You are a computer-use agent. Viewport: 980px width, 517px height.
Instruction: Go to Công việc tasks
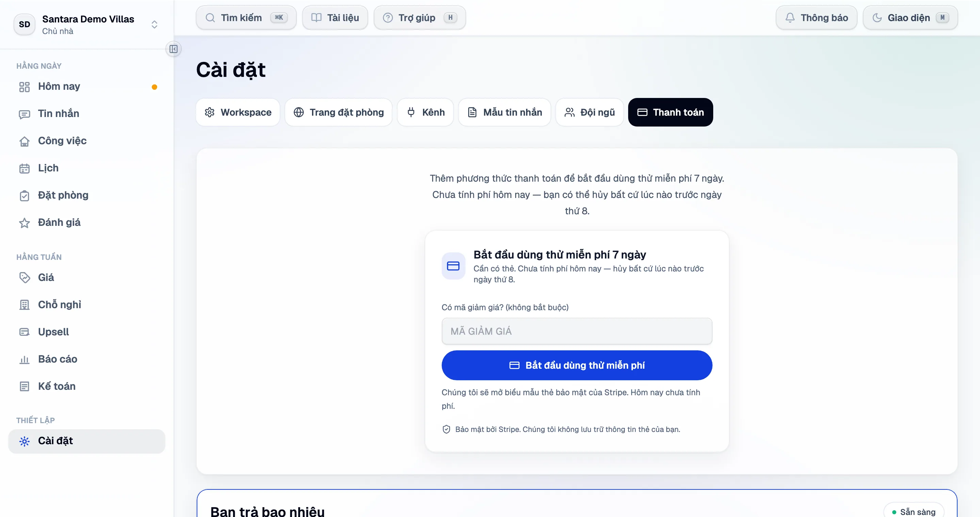pyautogui.click(x=87, y=141)
